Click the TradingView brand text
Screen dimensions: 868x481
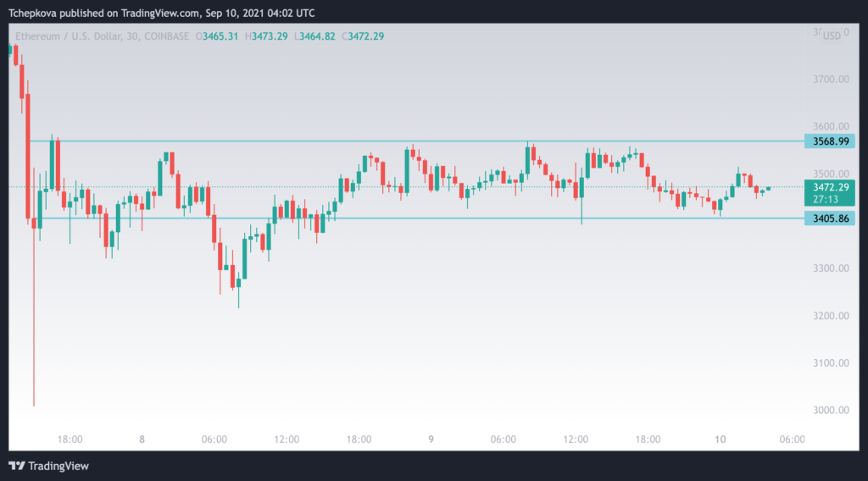(58, 466)
